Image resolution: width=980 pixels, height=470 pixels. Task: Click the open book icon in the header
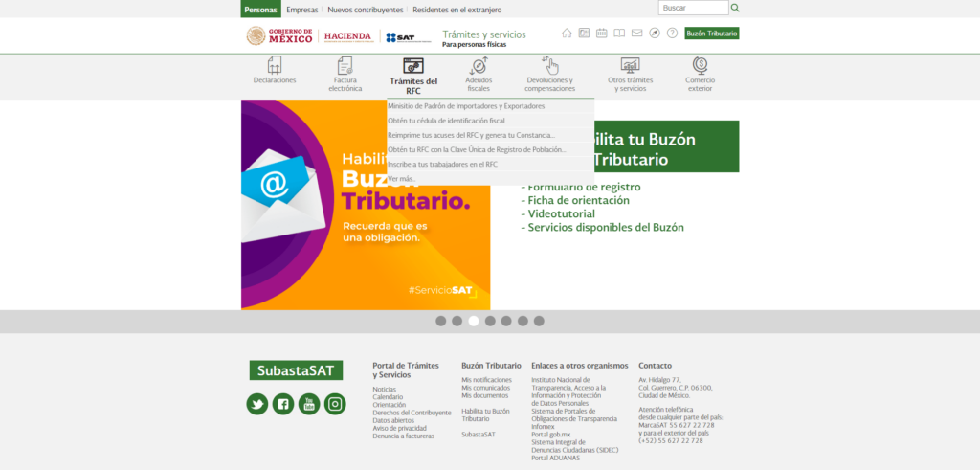coord(619,34)
